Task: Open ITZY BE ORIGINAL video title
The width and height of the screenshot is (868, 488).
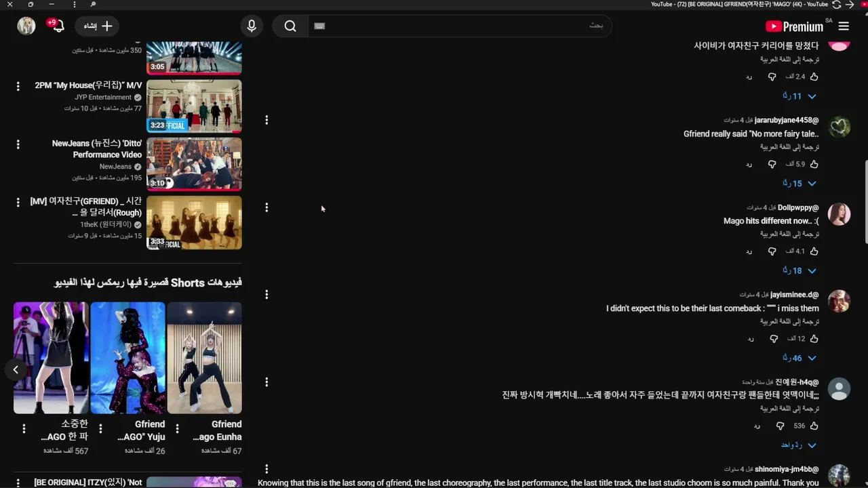Action: tap(88, 483)
